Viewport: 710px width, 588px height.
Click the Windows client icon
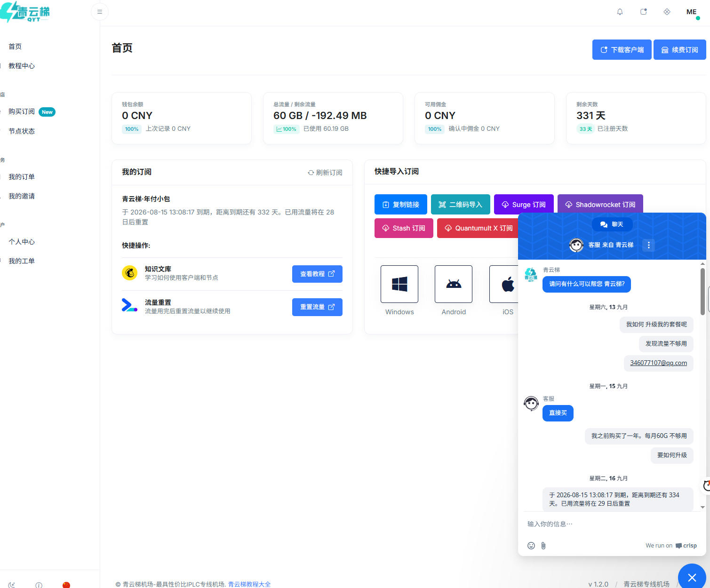tap(399, 284)
